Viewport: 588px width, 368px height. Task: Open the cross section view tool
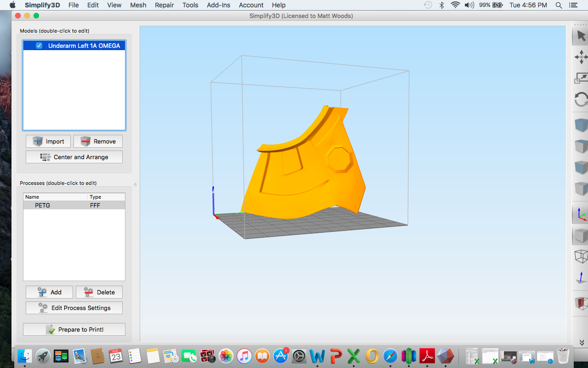click(581, 303)
